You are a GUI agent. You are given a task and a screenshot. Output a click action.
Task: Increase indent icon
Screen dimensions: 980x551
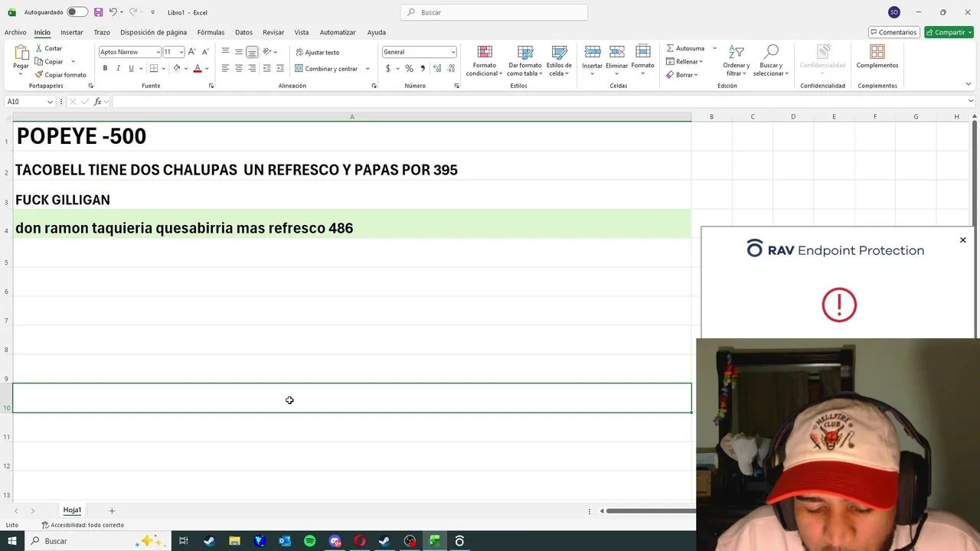coord(280,68)
